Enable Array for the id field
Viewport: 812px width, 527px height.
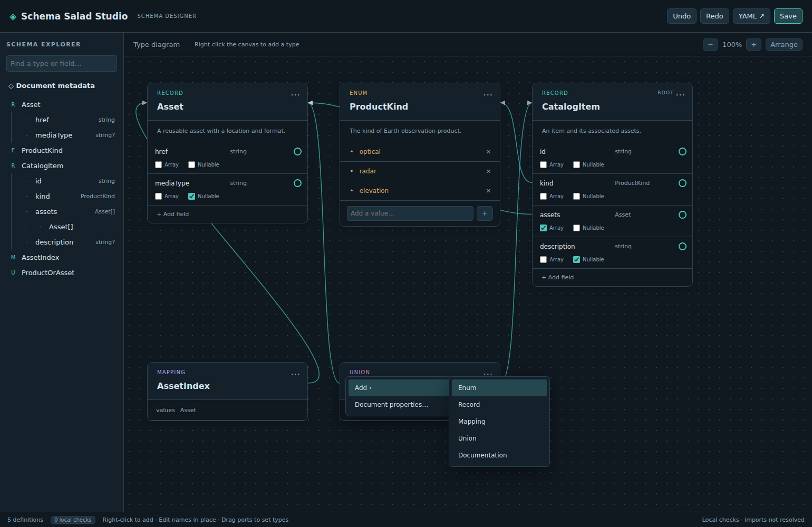[543, 165]
